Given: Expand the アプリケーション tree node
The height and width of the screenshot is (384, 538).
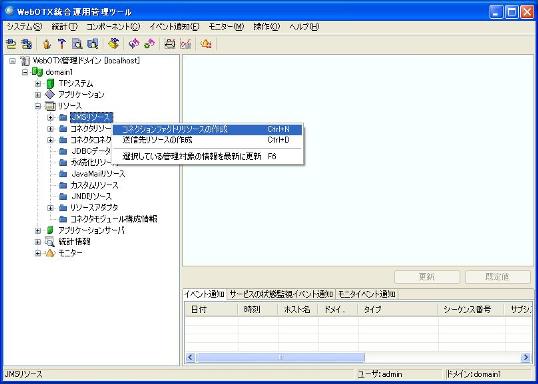Looking at the screenshot, I should coord(38,95).
